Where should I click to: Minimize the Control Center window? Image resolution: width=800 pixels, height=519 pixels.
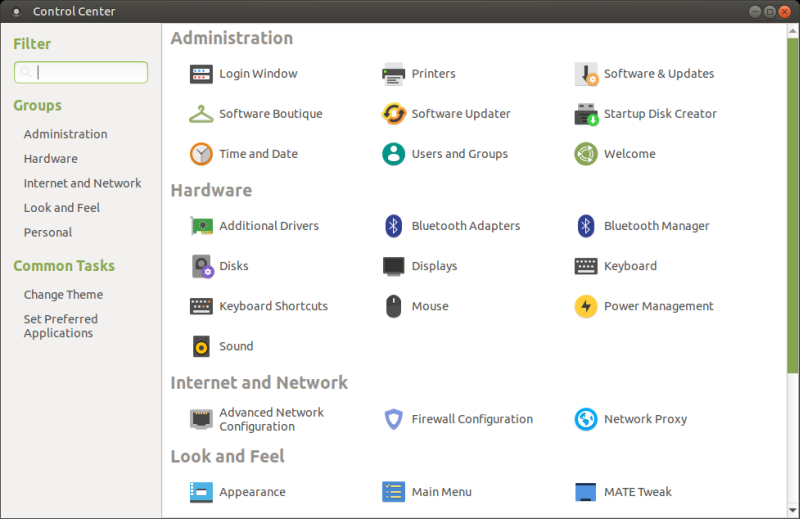point(755,11)
